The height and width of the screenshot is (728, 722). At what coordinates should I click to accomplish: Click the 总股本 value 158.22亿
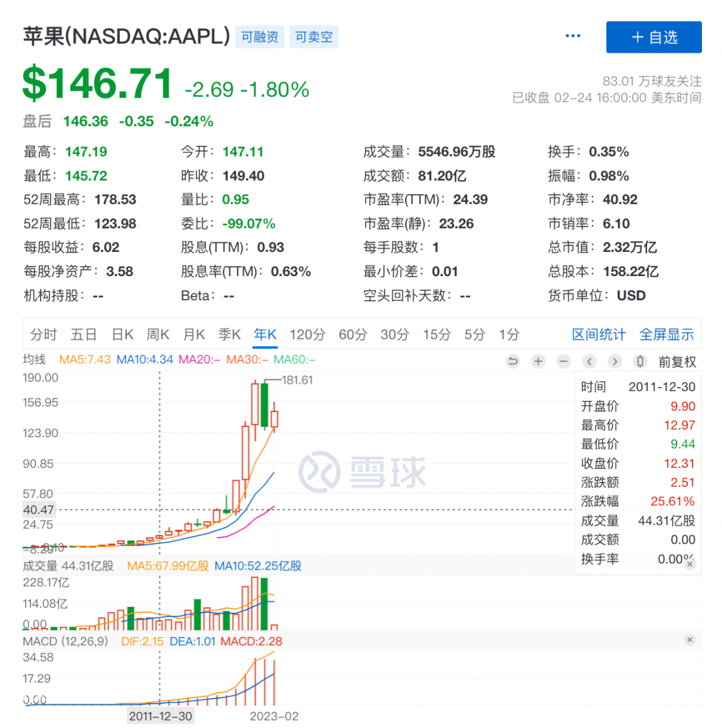(630, 271)
